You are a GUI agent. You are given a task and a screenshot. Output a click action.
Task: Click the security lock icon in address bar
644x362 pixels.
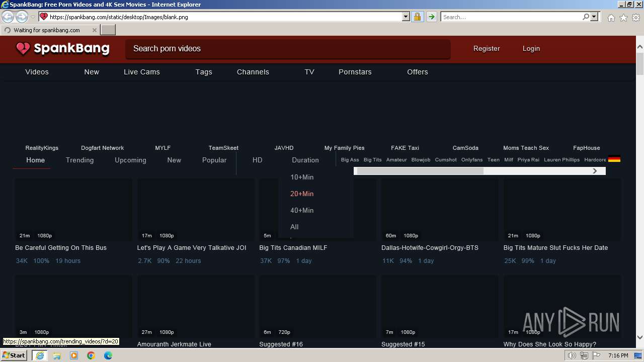tap(417, 17)
